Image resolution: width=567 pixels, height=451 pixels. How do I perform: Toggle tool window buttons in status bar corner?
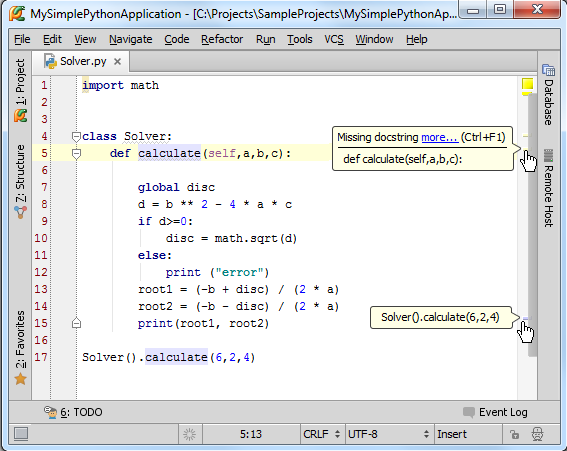point(21,433)
